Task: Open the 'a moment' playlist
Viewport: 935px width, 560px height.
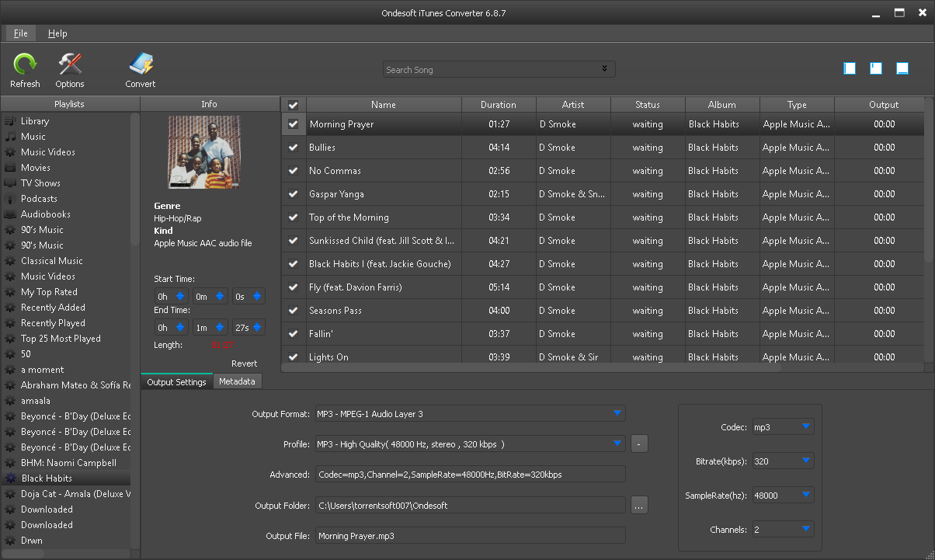Action: pyautogui.click(x=43, y=370)
